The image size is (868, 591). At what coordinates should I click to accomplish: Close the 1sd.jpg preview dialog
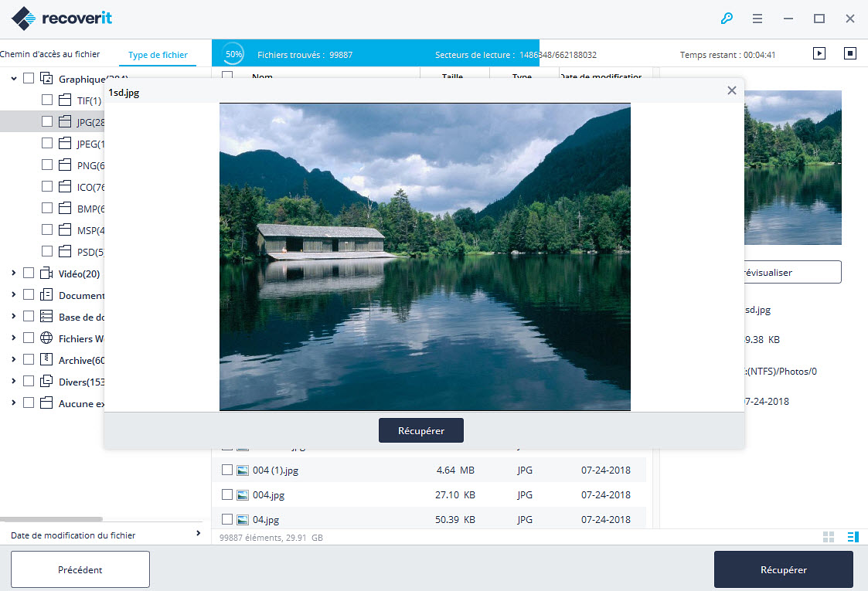[732, 90]
